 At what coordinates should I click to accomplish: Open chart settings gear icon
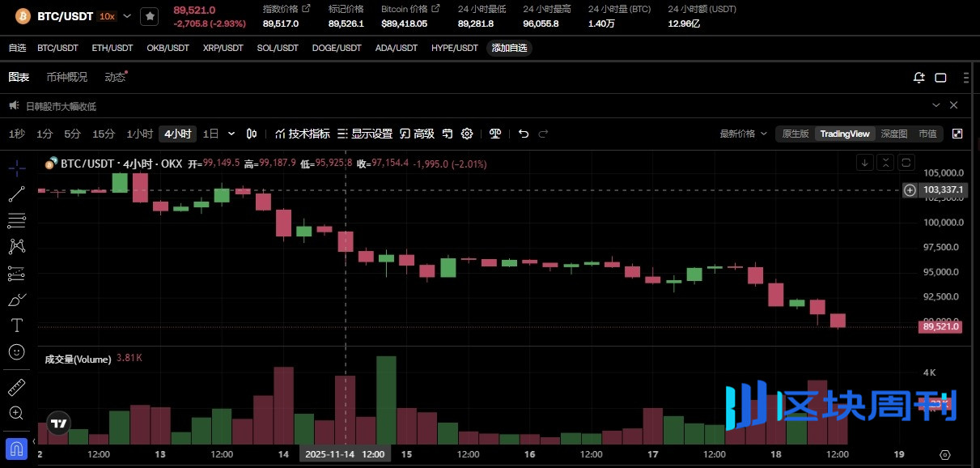pos(467,134)
